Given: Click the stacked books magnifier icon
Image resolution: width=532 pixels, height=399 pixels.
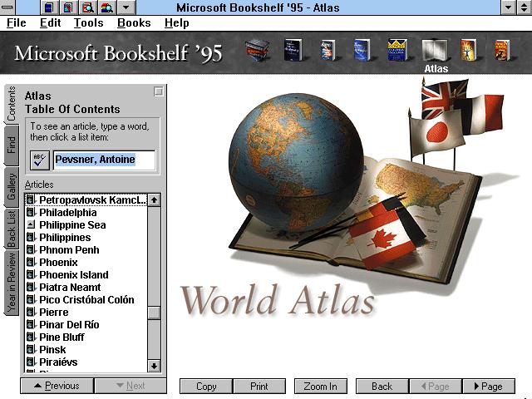Looking at the screenshot, I should click(107, 7).
